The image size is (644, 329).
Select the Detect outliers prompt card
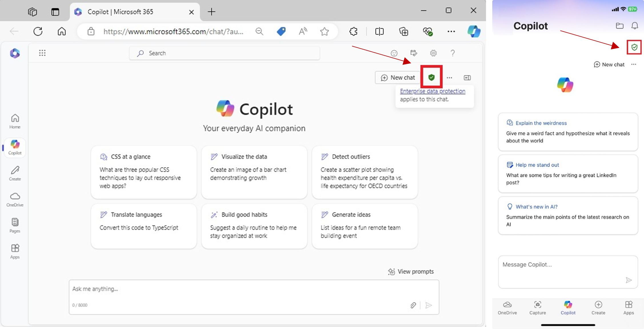[x=365, y=172]
